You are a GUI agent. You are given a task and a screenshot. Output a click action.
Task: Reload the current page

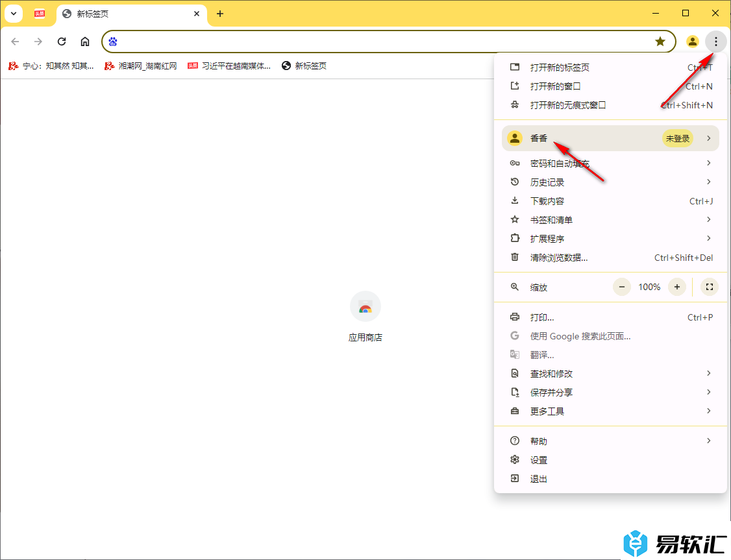coord(62,42)
